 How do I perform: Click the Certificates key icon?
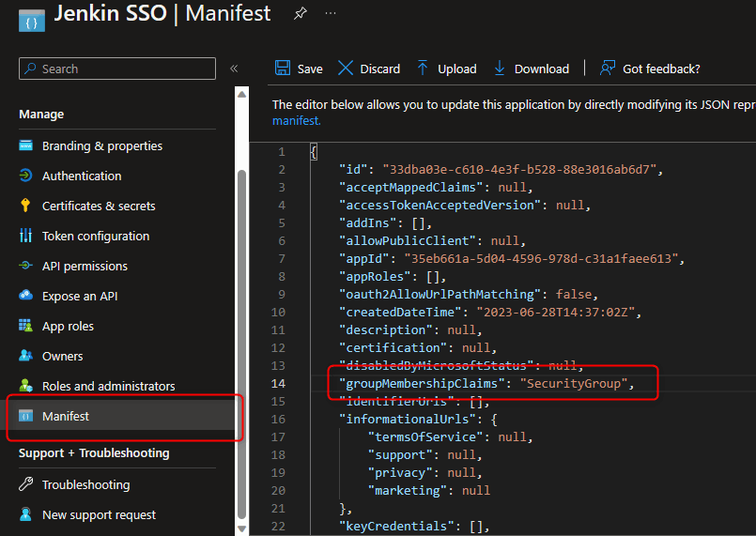(25, 206)
